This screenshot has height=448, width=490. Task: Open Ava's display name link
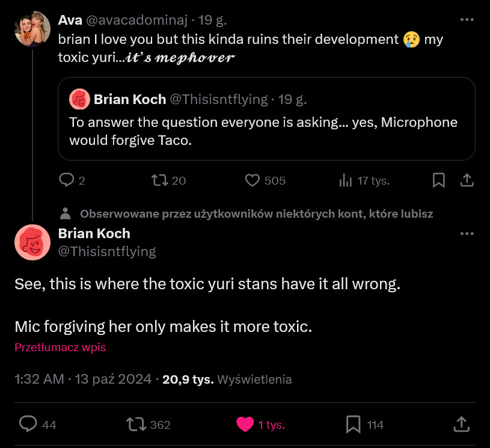(x=70, y=20)
